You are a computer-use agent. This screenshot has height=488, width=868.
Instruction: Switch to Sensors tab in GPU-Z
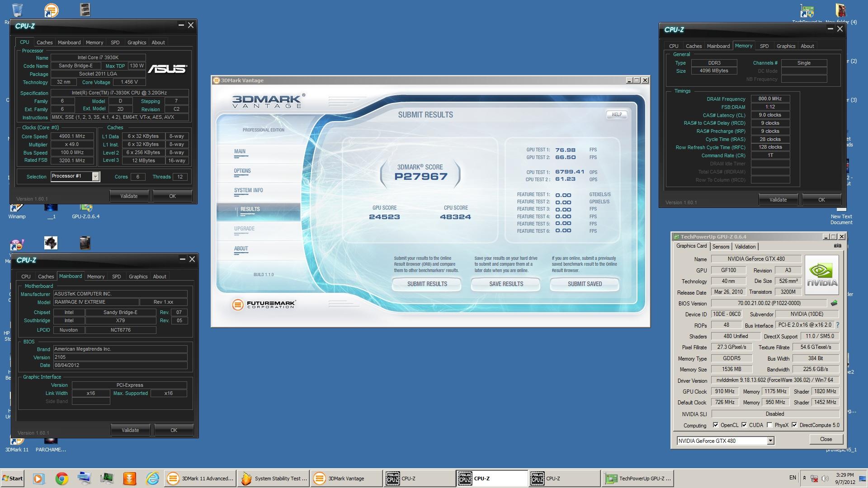coord(721,247)
